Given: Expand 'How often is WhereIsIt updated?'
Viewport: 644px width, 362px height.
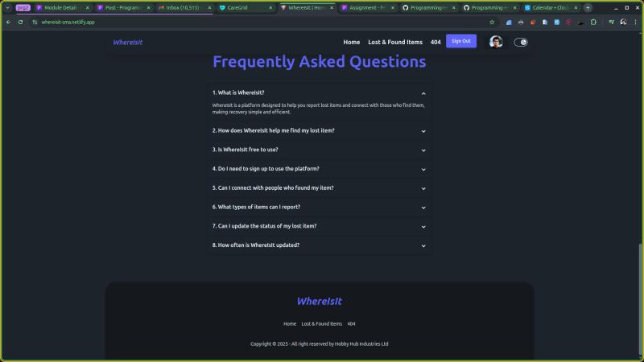Looking at the screenshot, I should coord(319,245).
